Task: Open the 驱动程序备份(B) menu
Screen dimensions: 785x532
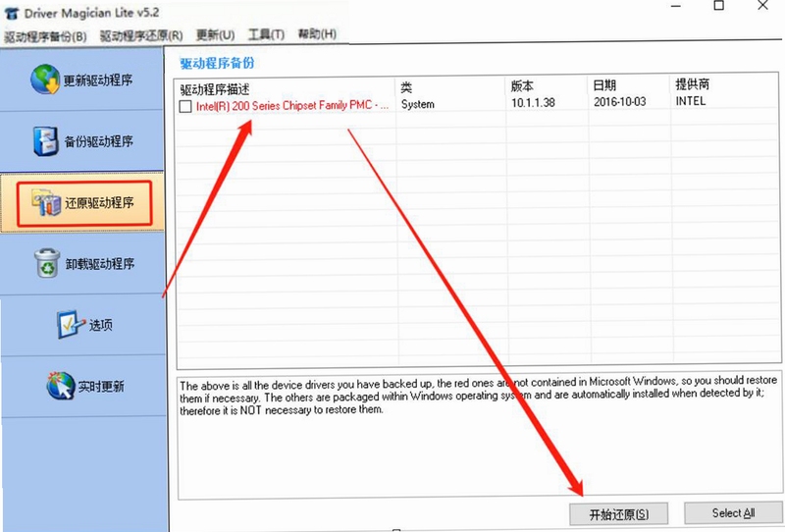Action: [x=45, y=36]
